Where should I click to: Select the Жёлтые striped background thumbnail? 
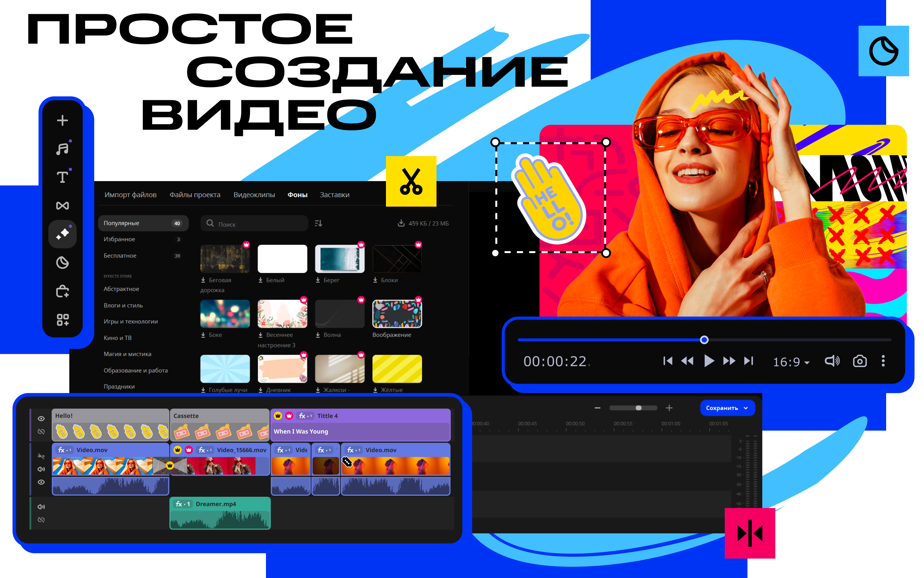397,369
